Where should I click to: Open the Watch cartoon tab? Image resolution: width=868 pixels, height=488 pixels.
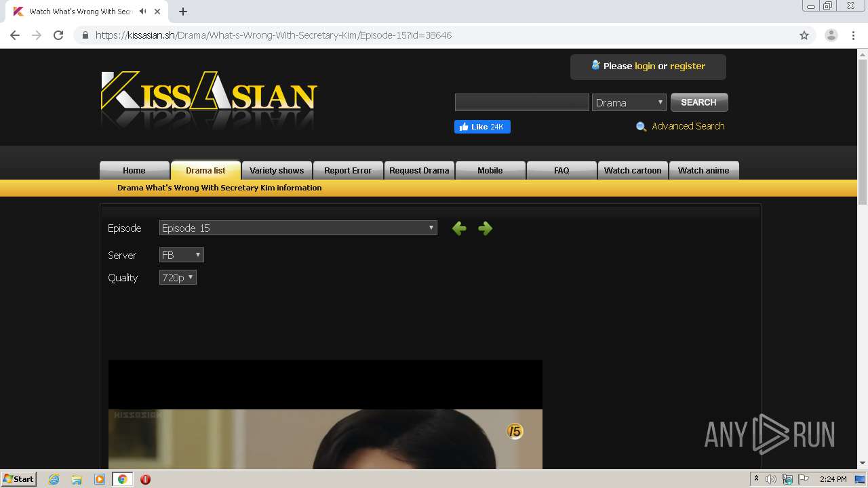coord(633,170)
